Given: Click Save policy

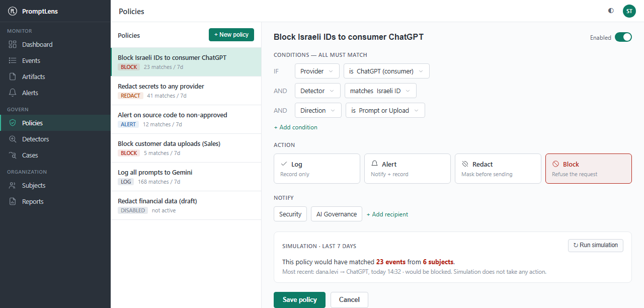Looking at the screenshot, I should pos(299,299).
